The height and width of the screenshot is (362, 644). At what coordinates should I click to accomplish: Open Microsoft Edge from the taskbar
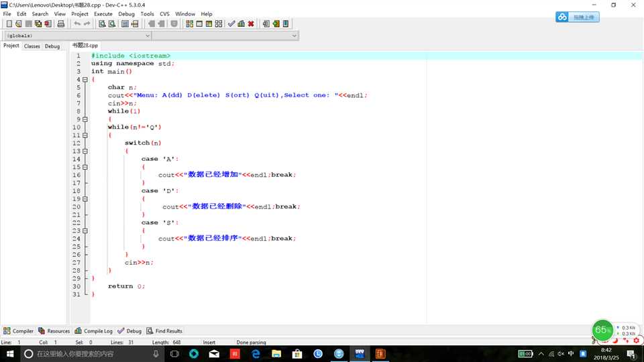pos(256,354)
